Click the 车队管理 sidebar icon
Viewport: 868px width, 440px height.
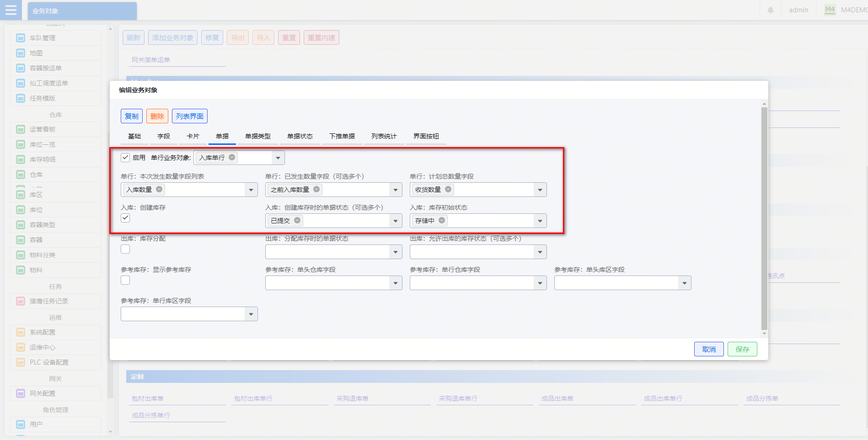(21, 38)
